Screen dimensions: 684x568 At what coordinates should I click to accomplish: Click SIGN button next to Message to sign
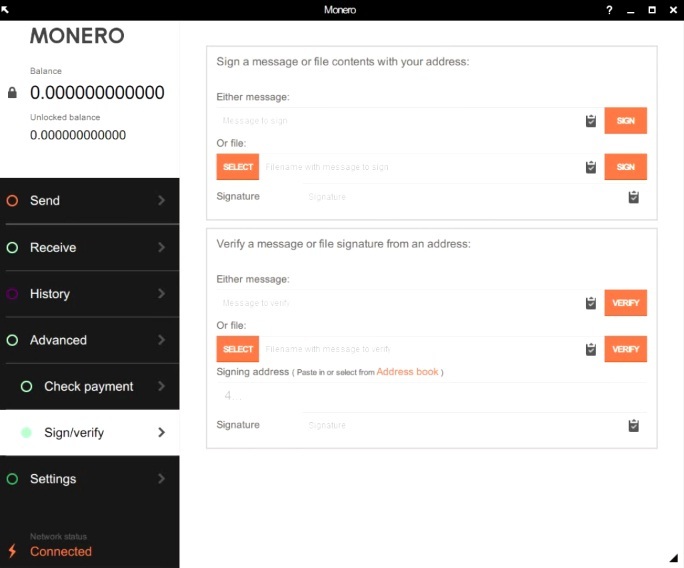pos(626,121)
